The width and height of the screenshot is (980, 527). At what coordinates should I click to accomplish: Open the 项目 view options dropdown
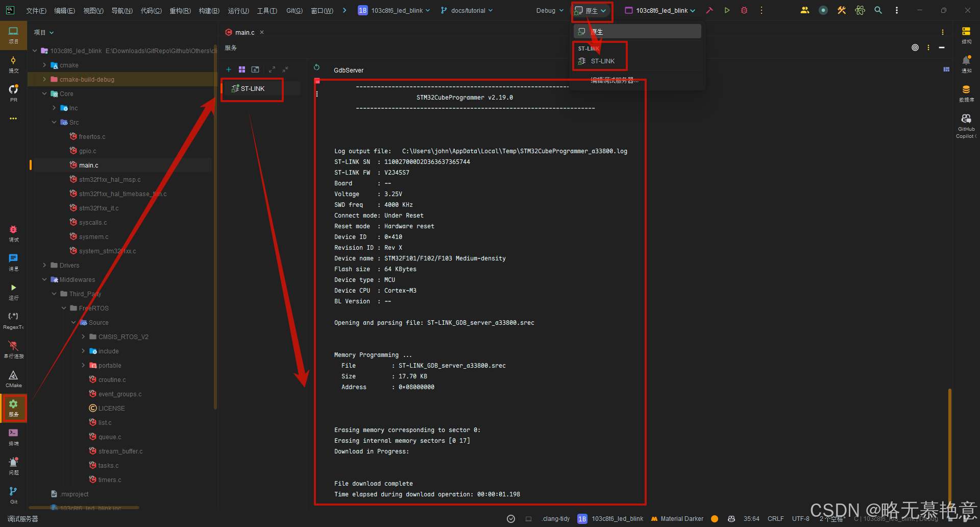pyautogui.click(x=44, y=32)
